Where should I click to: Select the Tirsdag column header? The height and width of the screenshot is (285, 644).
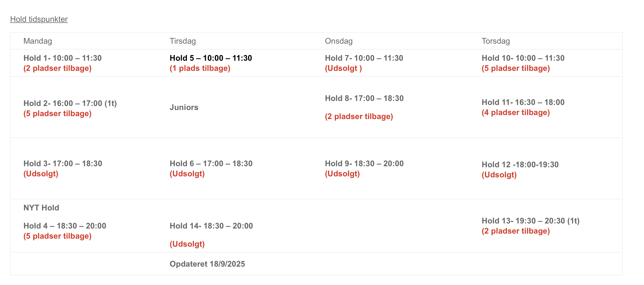tap(183, 41)
